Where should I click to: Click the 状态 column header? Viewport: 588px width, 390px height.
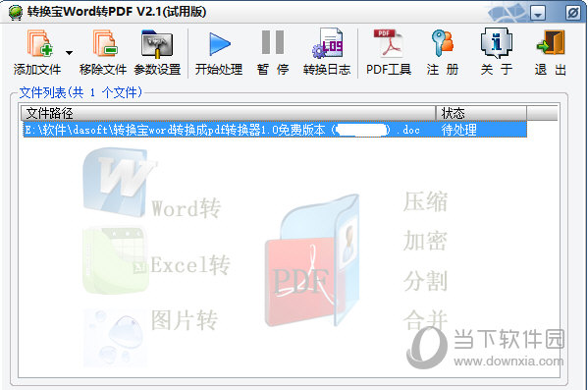(x=481, y=113)
